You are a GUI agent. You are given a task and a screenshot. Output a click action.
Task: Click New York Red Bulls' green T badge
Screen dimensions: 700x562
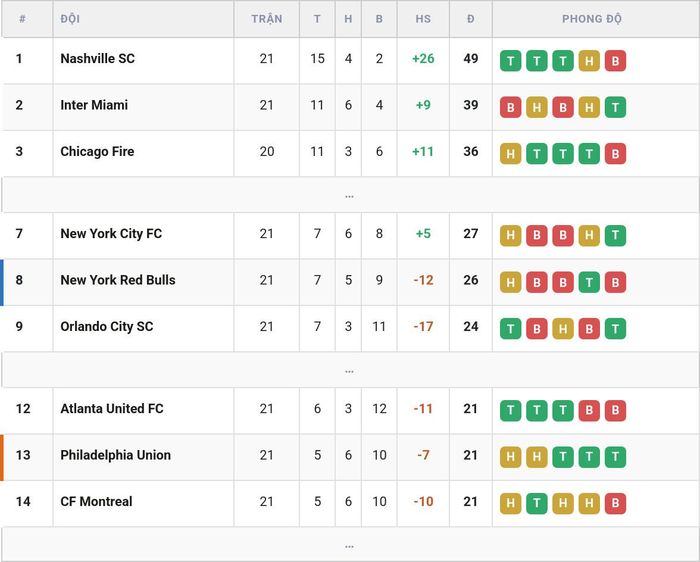(x=589, y=282)
